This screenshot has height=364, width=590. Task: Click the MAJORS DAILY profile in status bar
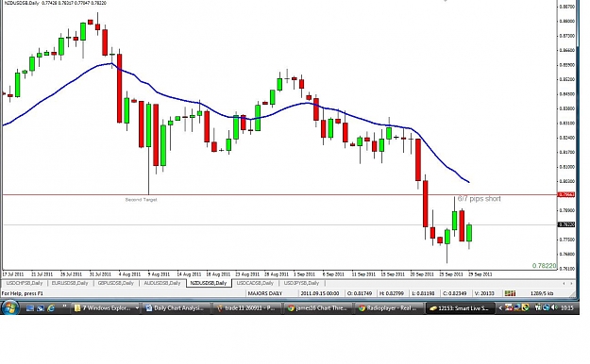click(265, 293)
